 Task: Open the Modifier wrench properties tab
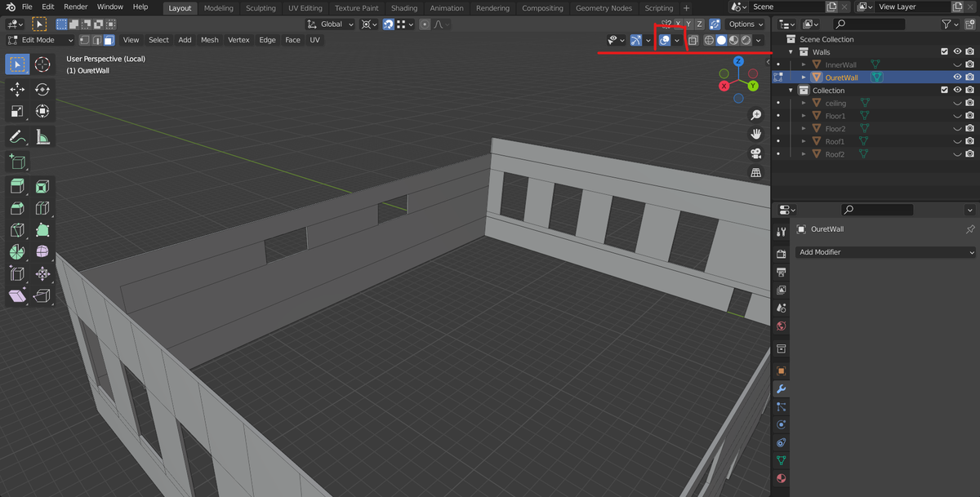[x=782, y=389]
